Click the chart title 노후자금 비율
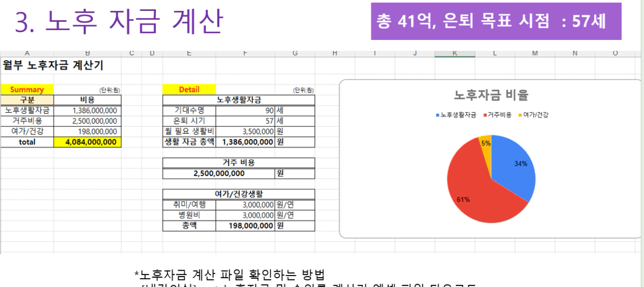 click(491, 95)
